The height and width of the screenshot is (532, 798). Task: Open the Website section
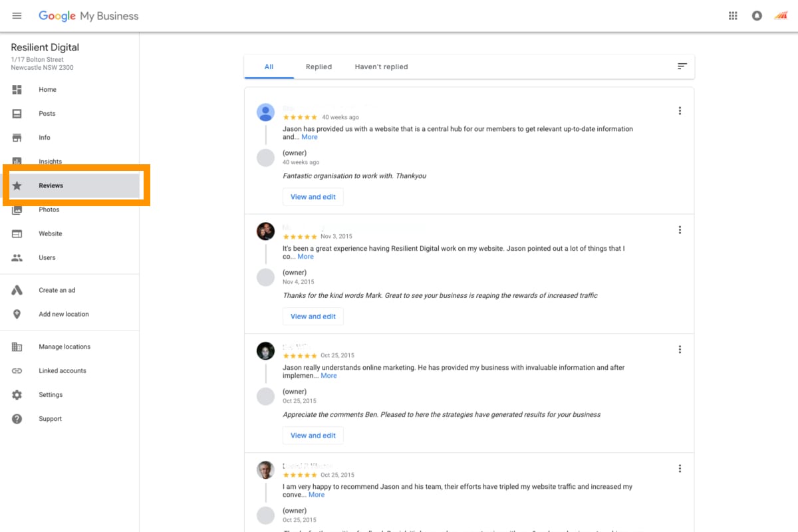pyautogui.click(x=51, y=234)
